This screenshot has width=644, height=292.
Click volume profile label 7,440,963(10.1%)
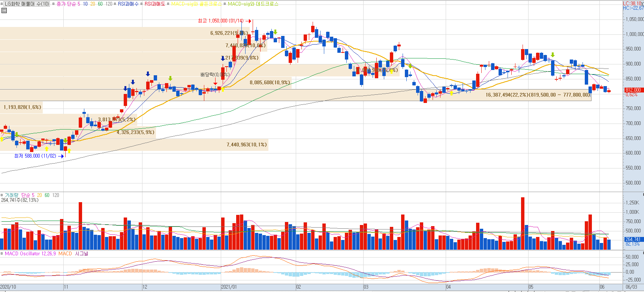[247, 145]
